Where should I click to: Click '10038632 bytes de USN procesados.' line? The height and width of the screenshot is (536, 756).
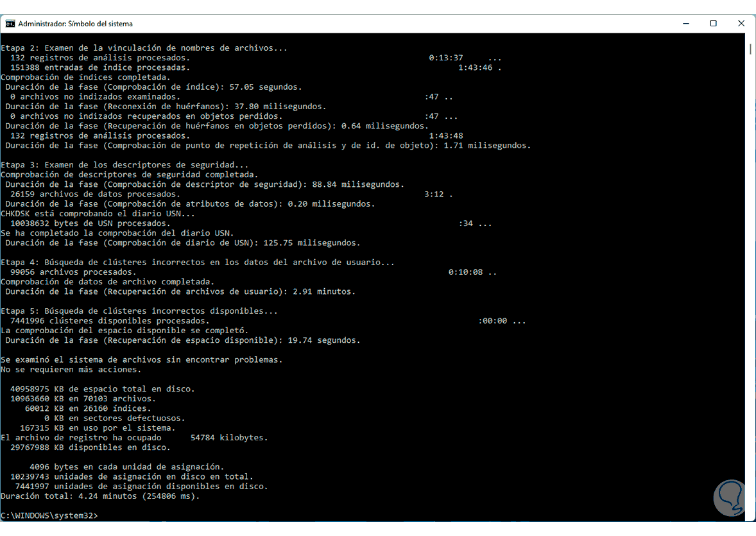pyautogui.click(x=90, y=223)
